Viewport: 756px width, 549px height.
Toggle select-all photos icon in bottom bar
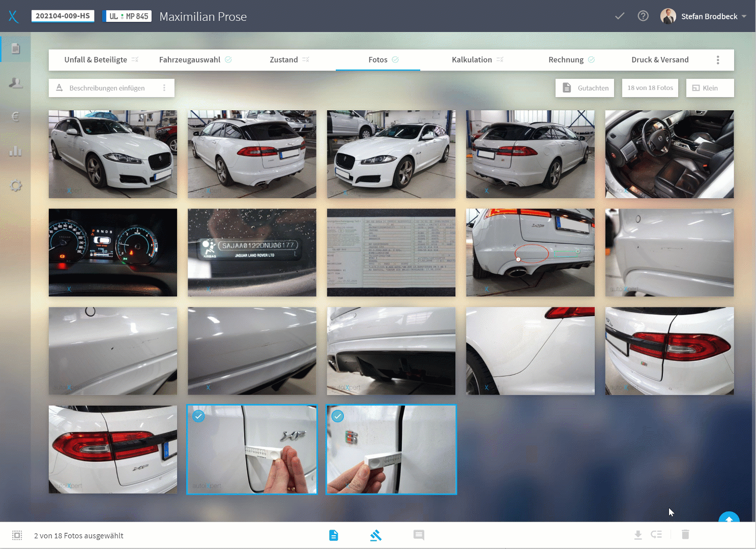point(17,535)
